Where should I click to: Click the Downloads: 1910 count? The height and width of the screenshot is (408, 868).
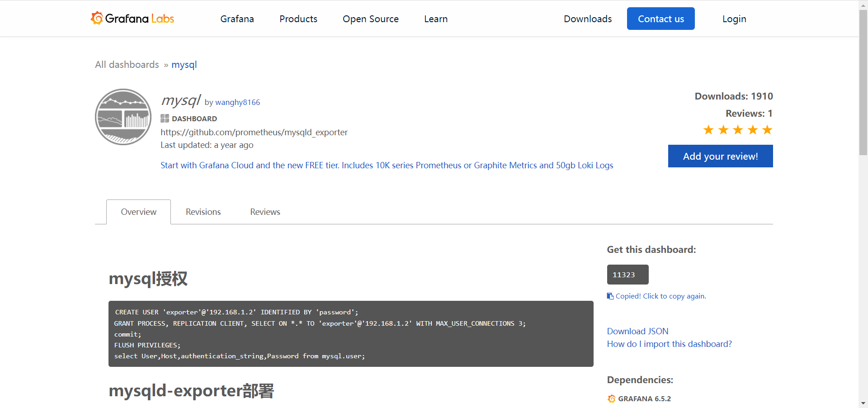[x=734, y=96]
